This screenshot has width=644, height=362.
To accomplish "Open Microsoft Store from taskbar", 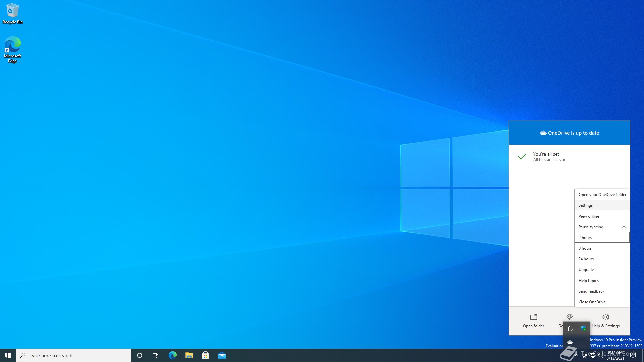I will [205, 355].
